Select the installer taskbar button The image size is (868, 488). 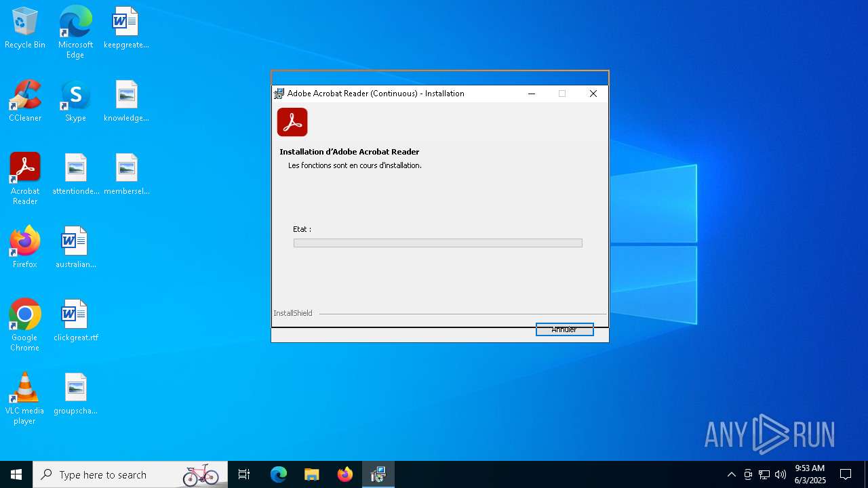pyautogui.click(x=378, y=474)
